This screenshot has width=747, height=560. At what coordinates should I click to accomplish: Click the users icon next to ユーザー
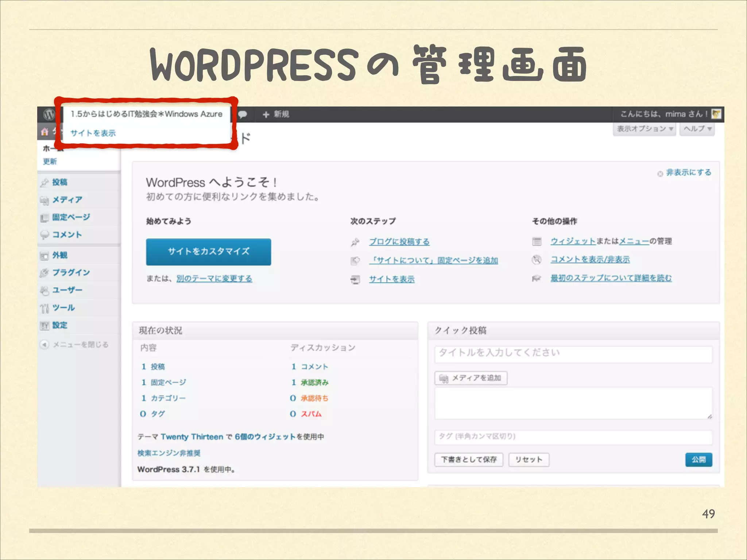44,290
